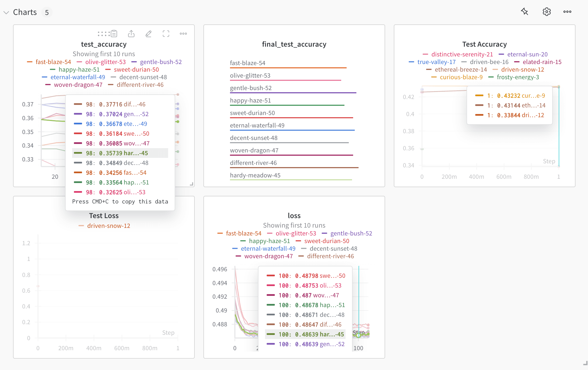This screenshot has width=588, height=370.
Task: Expand the Charts section chevron
Action: (7, 12)
